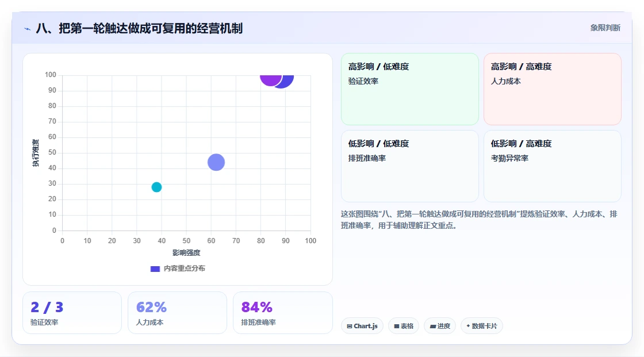Click the 表格 chip icon
The height and width of the screenshot is (357, 644).
click(397, 326)
